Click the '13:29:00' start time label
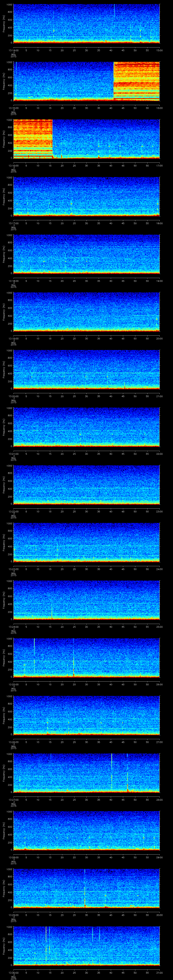This screenshot has width=173, height=980. pyautogui.click(x=13, y=915)
